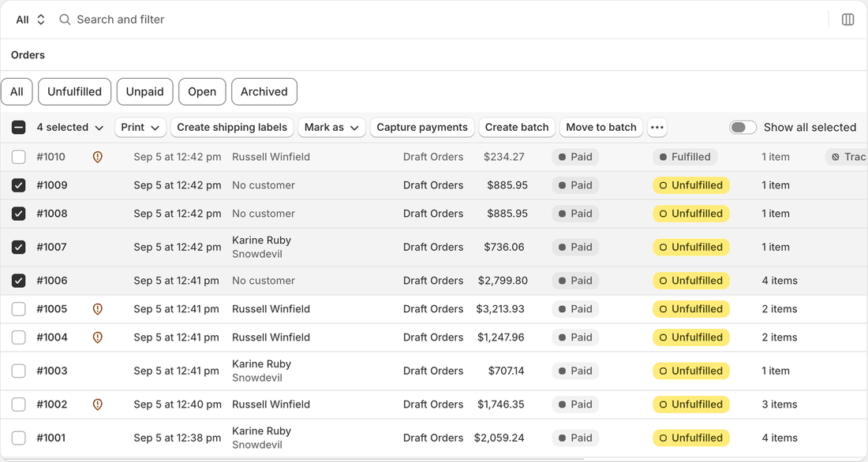Click the $1,746.35 total
The height and width of the screenshot is (462, 868).
500,404
